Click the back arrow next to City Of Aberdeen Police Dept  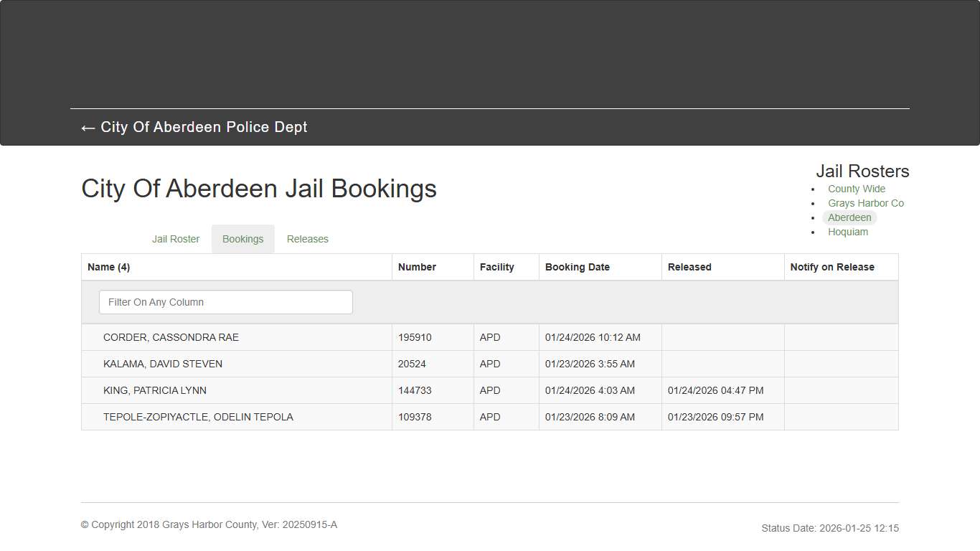(87, 128)
